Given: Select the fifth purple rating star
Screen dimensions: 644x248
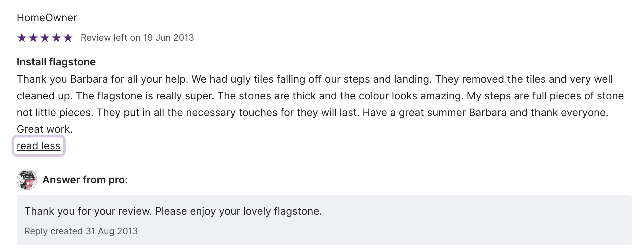Looking at the screenshot, I should (68, 38).
